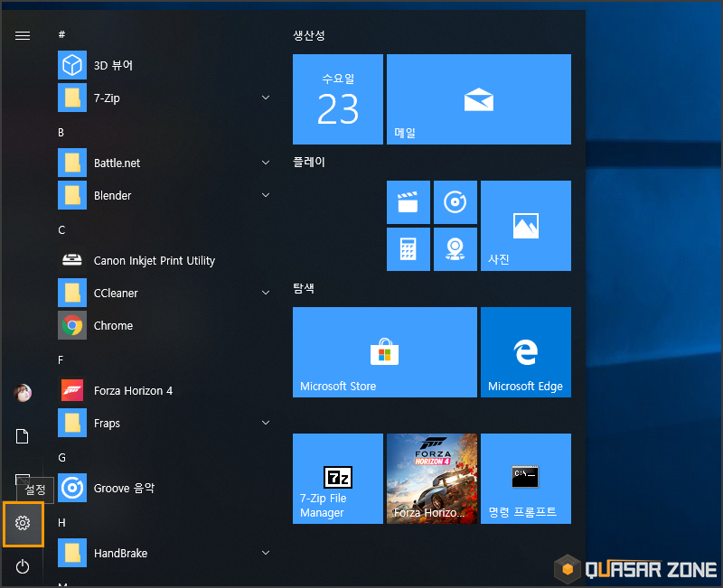Select the Chrome text label
Image resolution: width=723 pixels, height=588 pixels.
pos(114,326)
